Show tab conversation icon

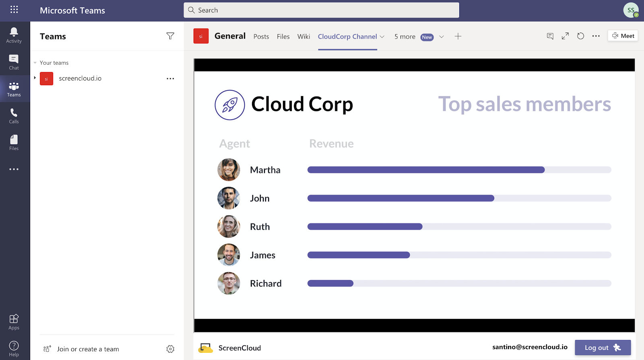point(550,36)
